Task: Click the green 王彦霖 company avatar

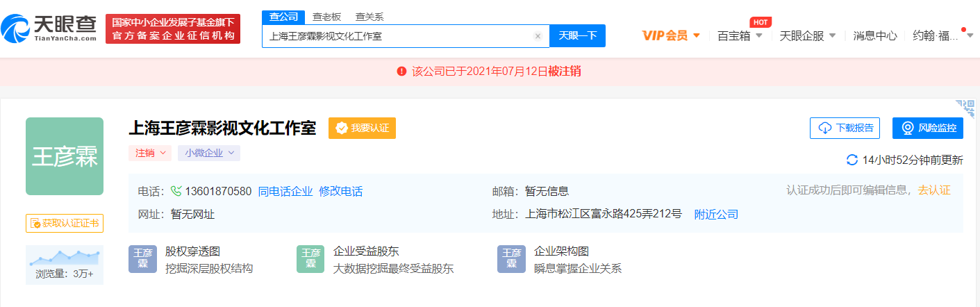Action: point(65,156)
